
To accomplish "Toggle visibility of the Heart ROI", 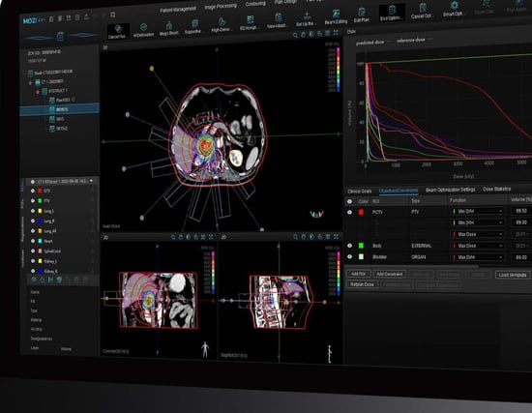I will point(33,241).
